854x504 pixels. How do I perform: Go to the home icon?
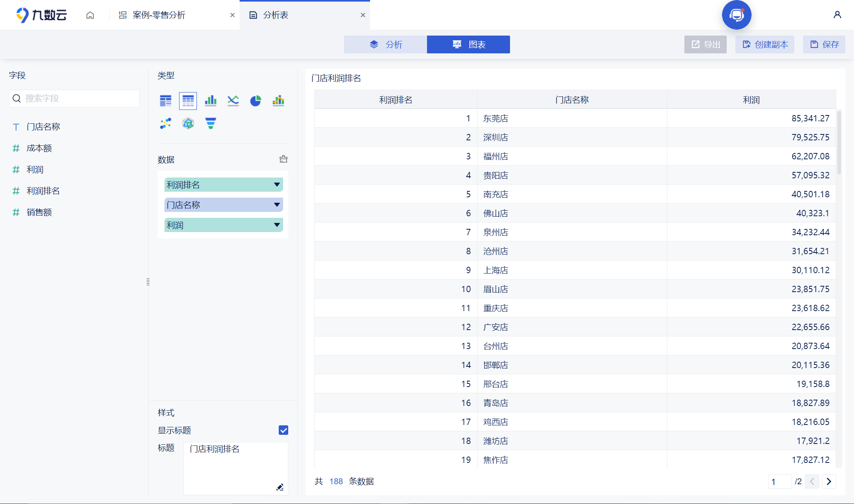pos(90,15)
